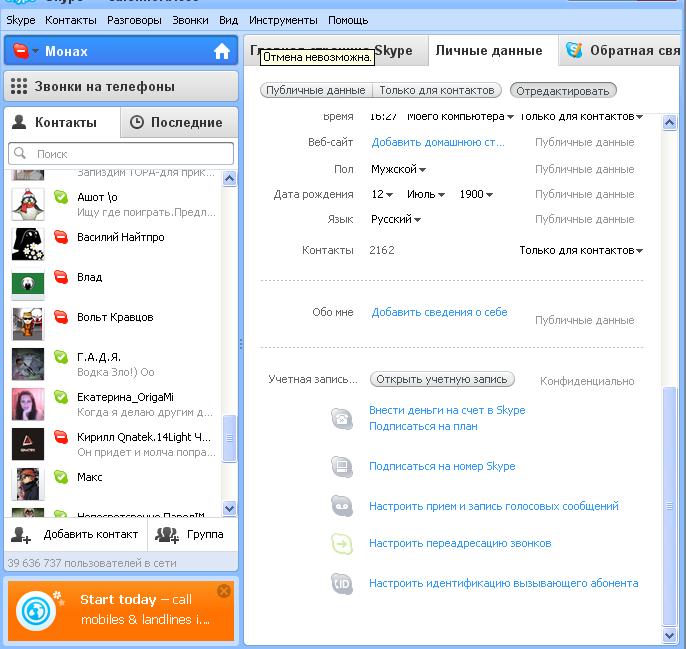686x649 pixels.
Task: Close the orange Start today advertisement
Action: (224, 591)
